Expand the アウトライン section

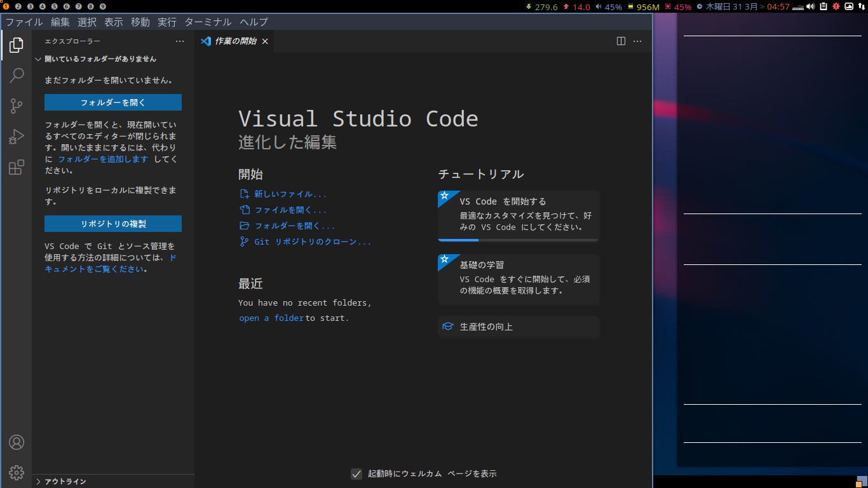113,482
